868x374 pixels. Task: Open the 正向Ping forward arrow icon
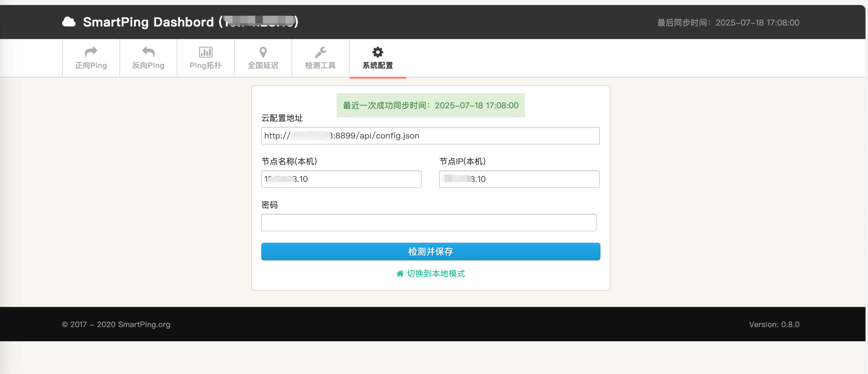tap(91, 52)
